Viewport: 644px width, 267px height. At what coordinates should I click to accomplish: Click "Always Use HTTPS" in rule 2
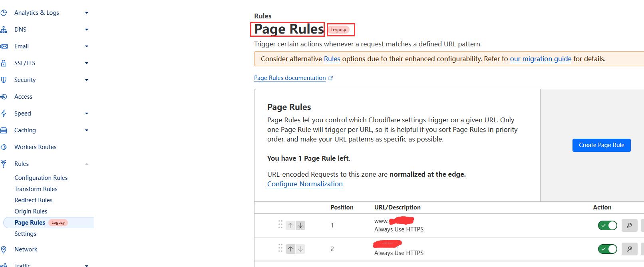[x=399, y=253]
